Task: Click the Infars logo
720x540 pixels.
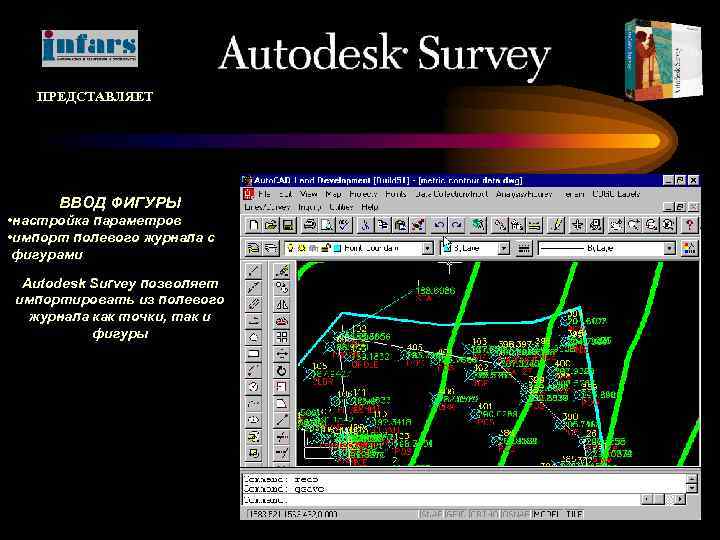Action: (x=90, y=48)
